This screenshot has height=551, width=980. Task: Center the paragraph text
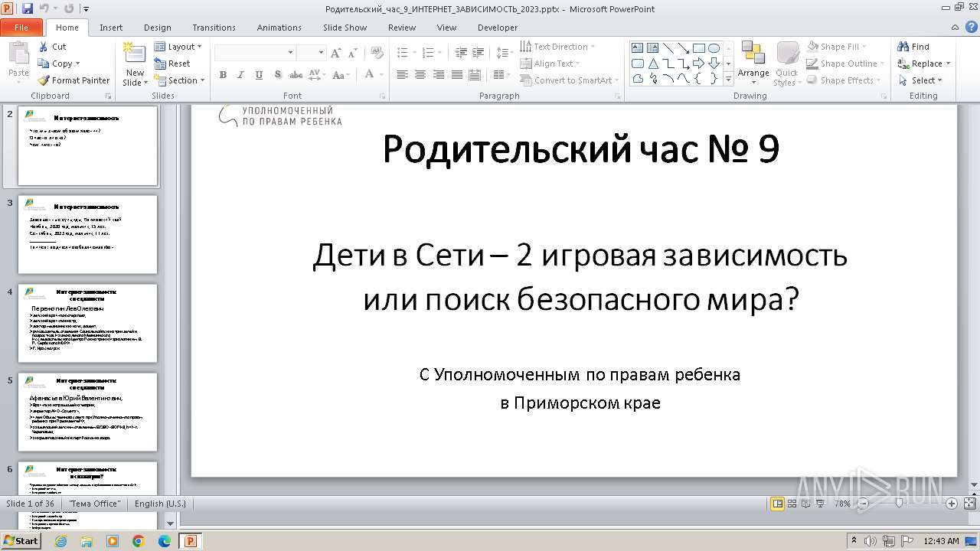coord(420,75)
